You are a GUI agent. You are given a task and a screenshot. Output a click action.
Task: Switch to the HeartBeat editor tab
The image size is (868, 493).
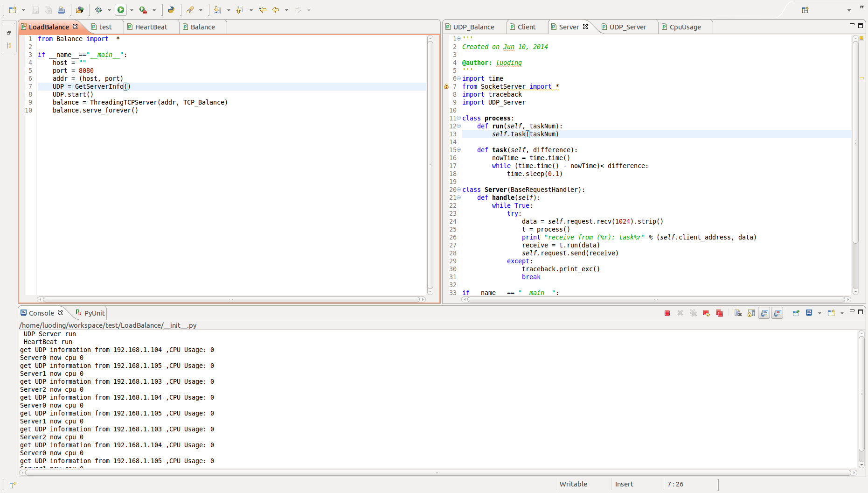click(x=151, y=27)
